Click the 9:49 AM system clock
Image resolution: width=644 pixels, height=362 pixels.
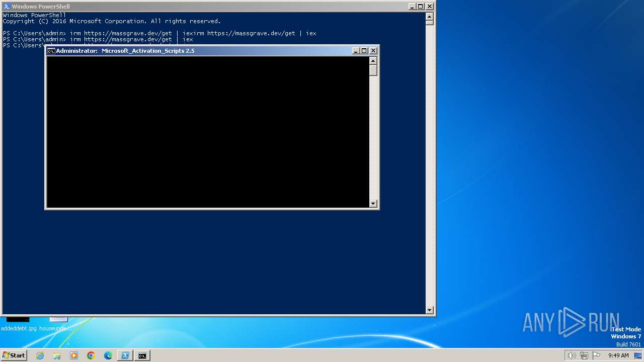click(618, 355)
